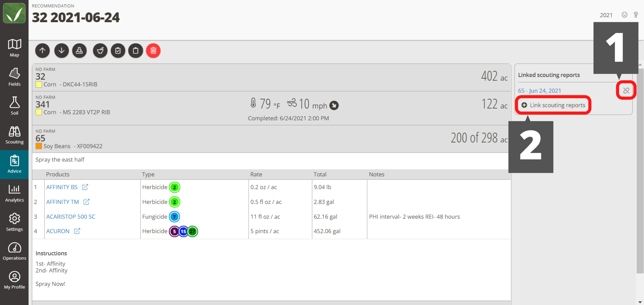Image resolution: width=644 pixels, height=305 pixels.
Task: Open My Profile in the sidebar
Action: pyautogui.click(x=14, y=281)
